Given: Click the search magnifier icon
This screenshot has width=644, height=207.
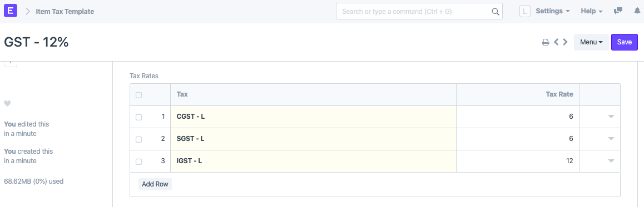Looking at the screenshot, I should [x=496, y=12].
